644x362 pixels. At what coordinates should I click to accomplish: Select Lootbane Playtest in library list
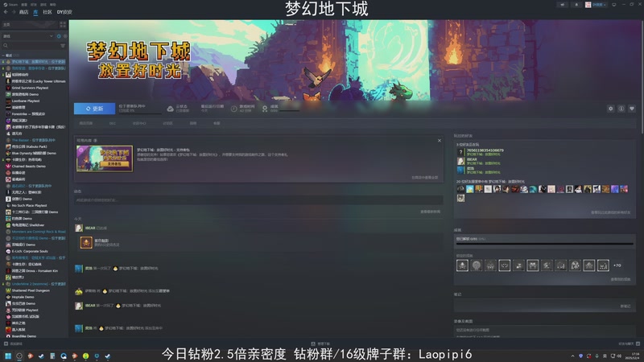pos(26,101)
